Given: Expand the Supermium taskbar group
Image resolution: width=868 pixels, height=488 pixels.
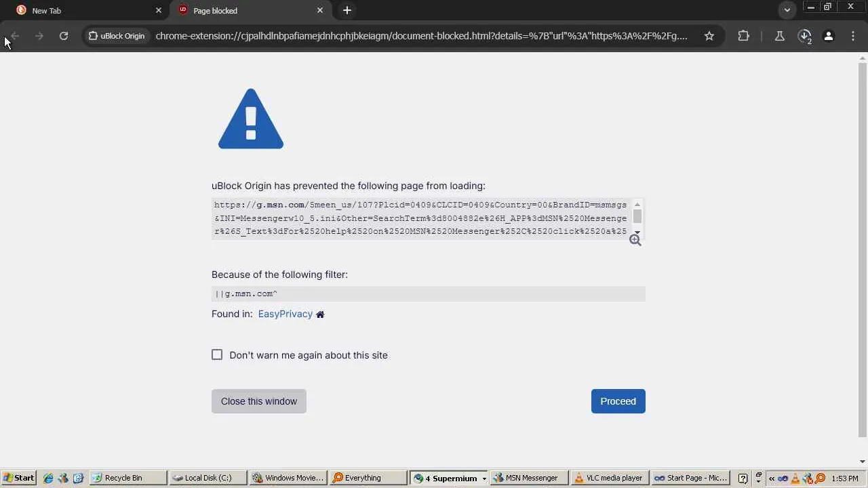Looking at the screenshot, I should pyautogui.click(x=484, y=479).
